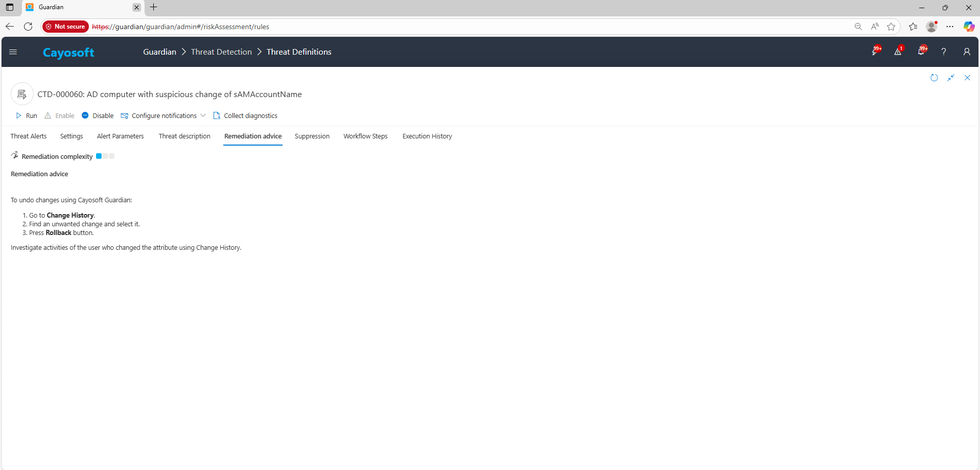
Task: Open the Alert Parameters tab
Action: tap(120, 136)
